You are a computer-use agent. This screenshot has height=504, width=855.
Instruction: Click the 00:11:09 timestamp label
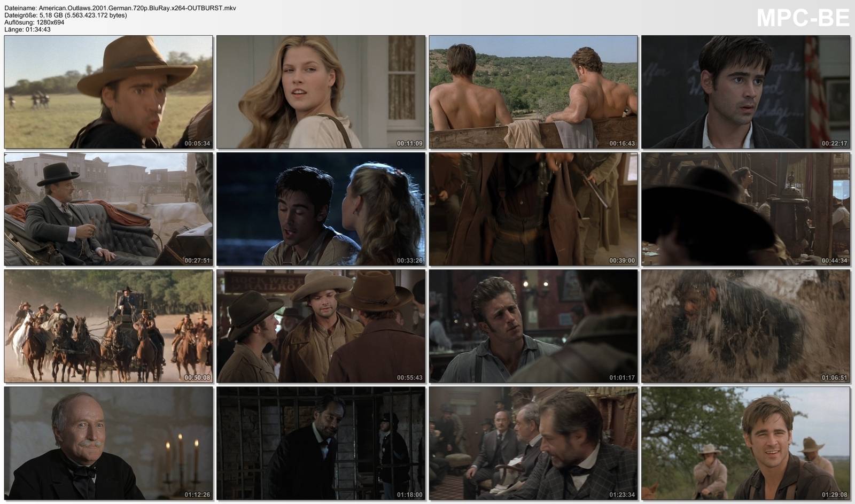pos(410,143)
